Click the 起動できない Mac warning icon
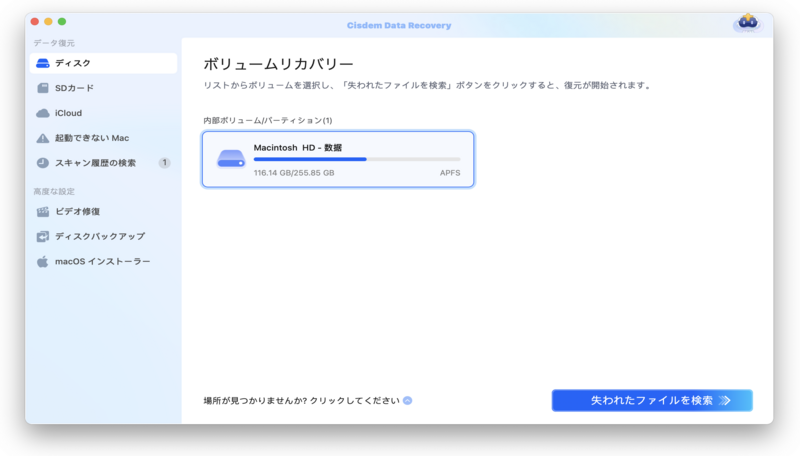The image size is (800, 456). [x=43, y=138]
